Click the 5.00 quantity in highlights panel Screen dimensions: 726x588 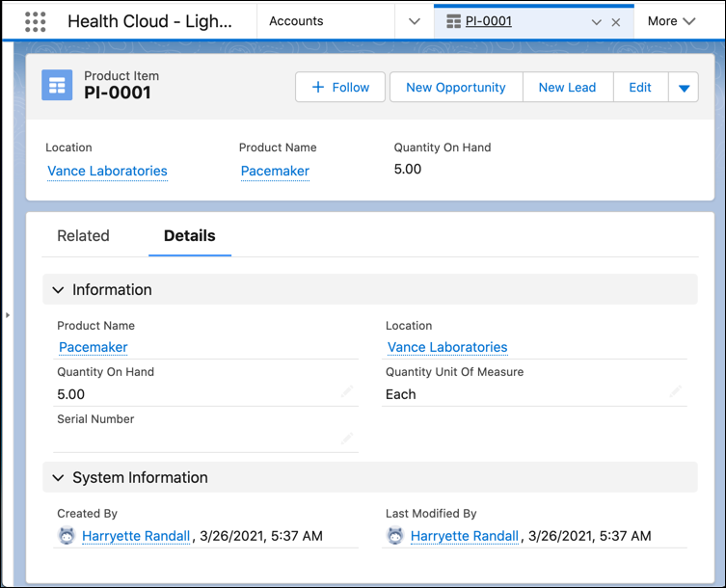[408, 169]
